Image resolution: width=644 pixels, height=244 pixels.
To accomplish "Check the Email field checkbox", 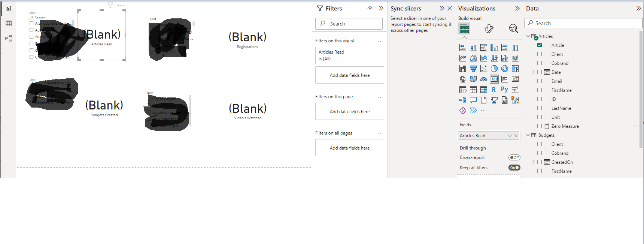I will tap(540, 81).
